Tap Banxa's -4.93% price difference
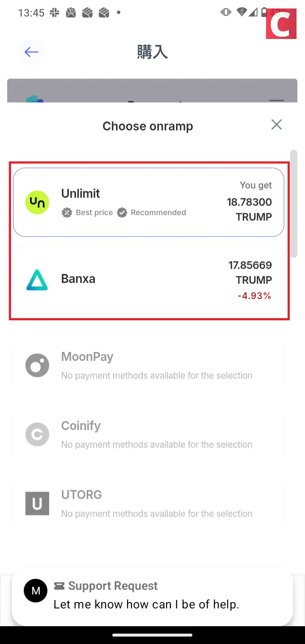The height and width of the screenshot is (644, 305). tap(254, 296)
